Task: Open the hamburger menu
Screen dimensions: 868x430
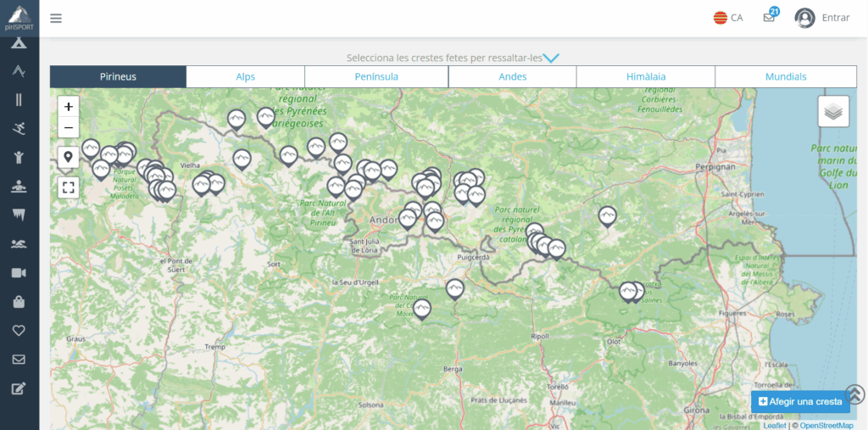Action: pos(56,19)
